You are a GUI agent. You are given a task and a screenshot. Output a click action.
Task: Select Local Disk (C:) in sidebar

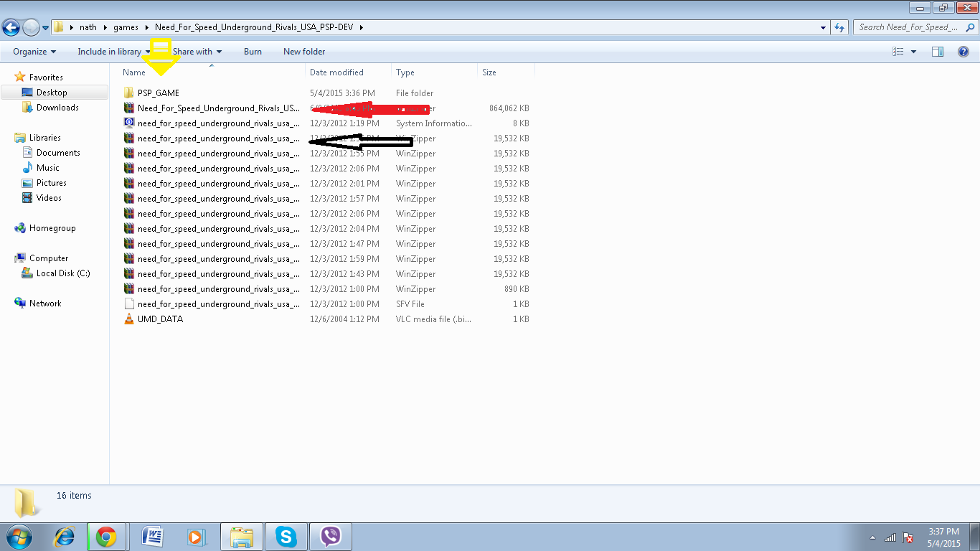63,273
